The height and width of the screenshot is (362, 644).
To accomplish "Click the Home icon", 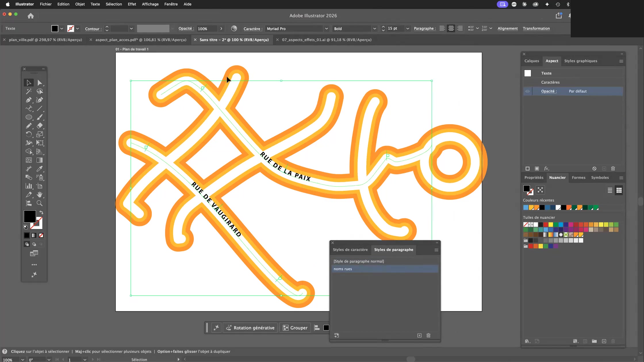I will [31, 16].
